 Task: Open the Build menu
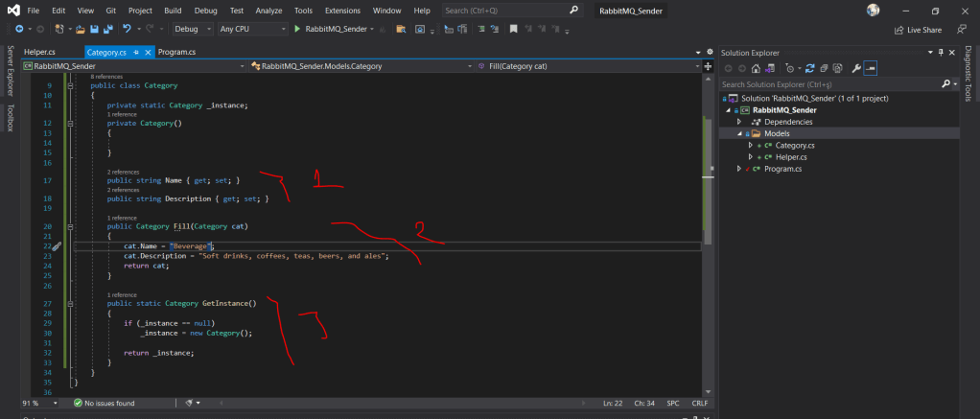coord(174,10)
